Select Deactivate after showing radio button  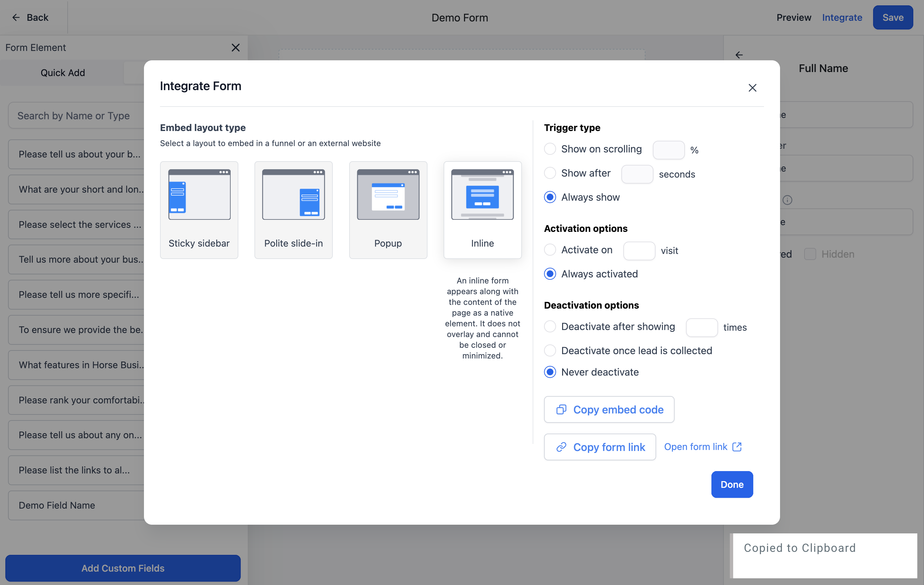click(550, 326)
